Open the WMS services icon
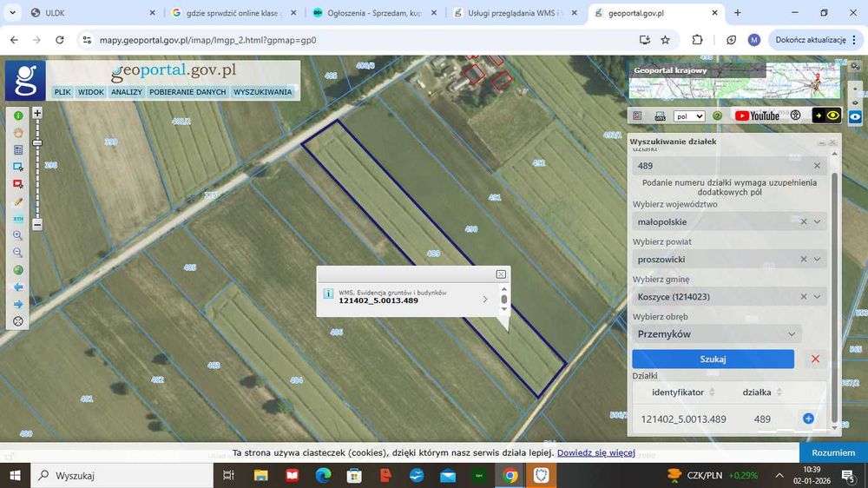This screenshot has height=488, width=868. (660, 115)
